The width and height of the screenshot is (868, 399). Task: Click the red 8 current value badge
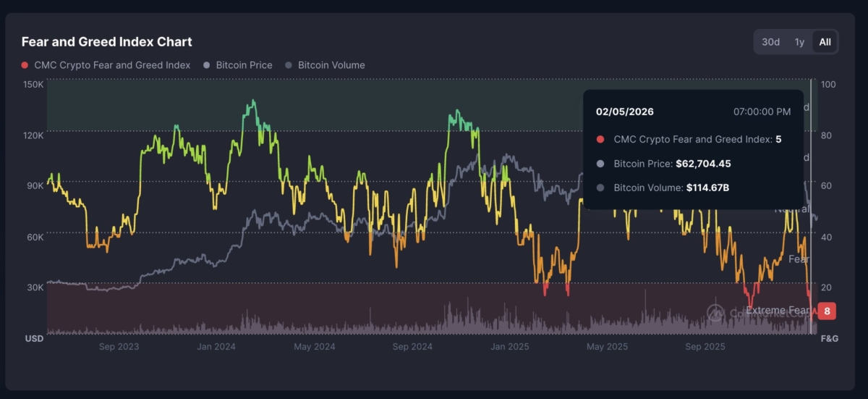click(x=826, y=311)
